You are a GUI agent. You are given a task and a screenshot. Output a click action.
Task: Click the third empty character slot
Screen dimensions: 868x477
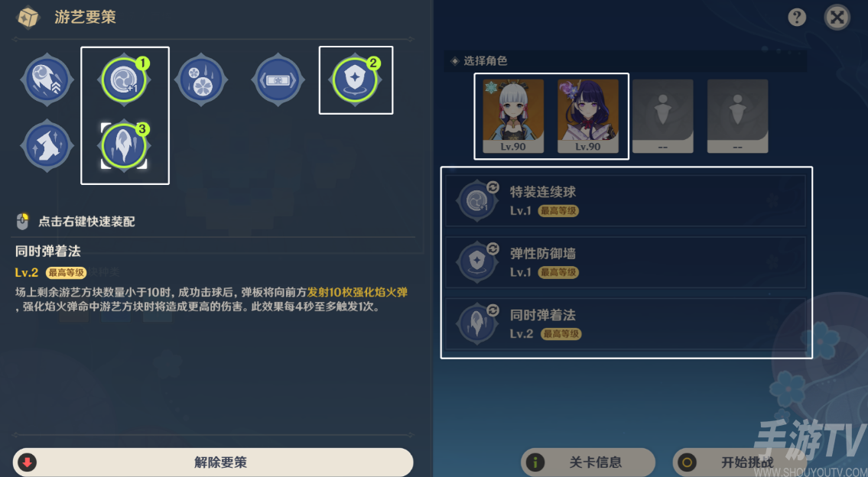point(662,116)
